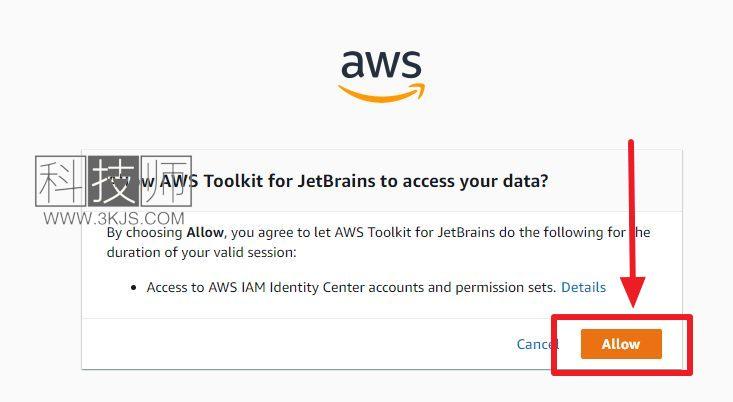Click the bold Allow word in paragraph

pyautogui.click(x=205, y=232)
